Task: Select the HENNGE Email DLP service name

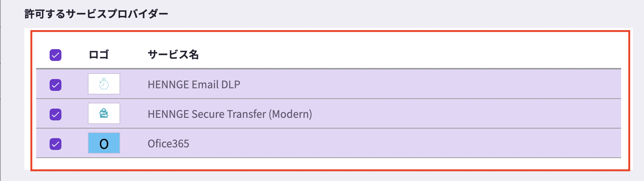Action: click(x=194, y=85)
